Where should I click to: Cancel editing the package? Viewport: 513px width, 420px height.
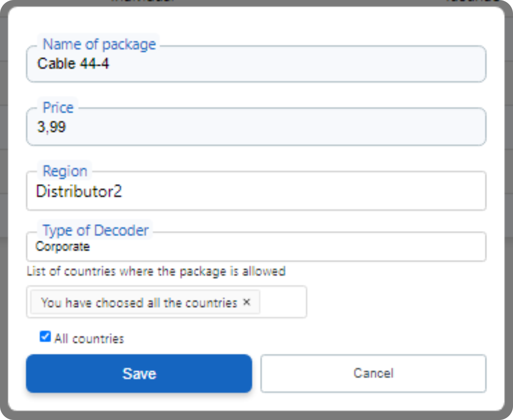click(373, 373)
